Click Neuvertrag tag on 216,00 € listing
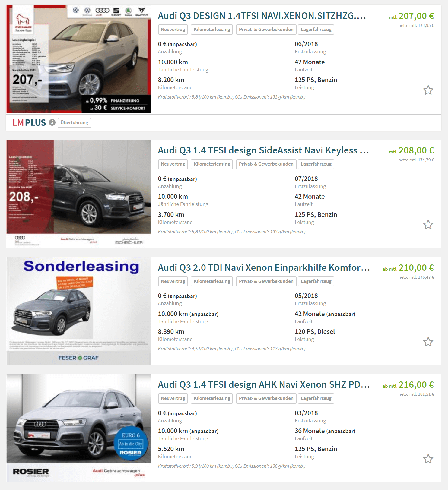Image resolution: width=448 pixels, height=490 pixels. (173, 398)
